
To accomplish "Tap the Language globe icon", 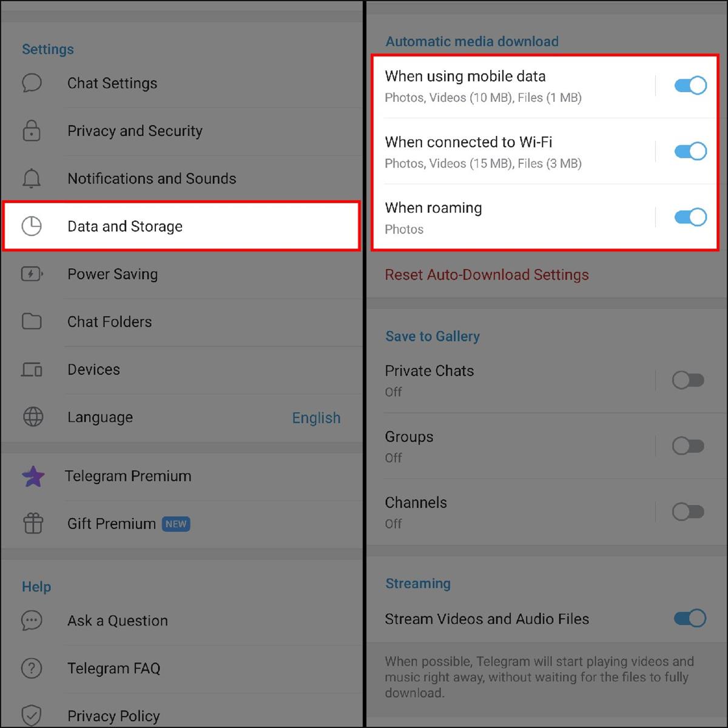I will [x=33, y=417].
